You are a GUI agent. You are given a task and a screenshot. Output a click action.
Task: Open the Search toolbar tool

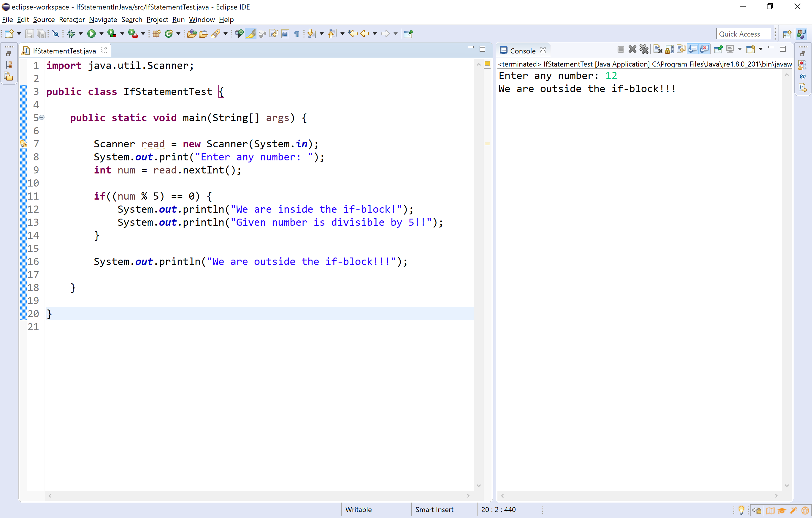tap(216, 33)
